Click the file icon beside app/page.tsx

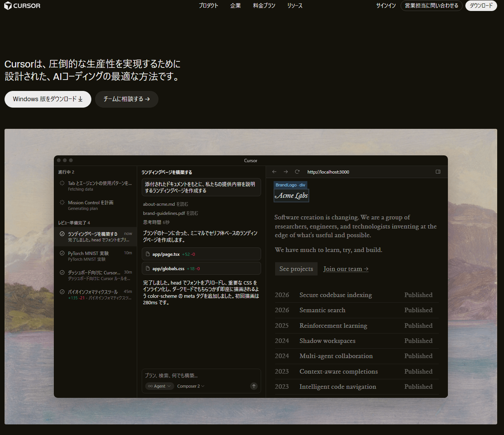pyautogui.click(x=148, y=254)
